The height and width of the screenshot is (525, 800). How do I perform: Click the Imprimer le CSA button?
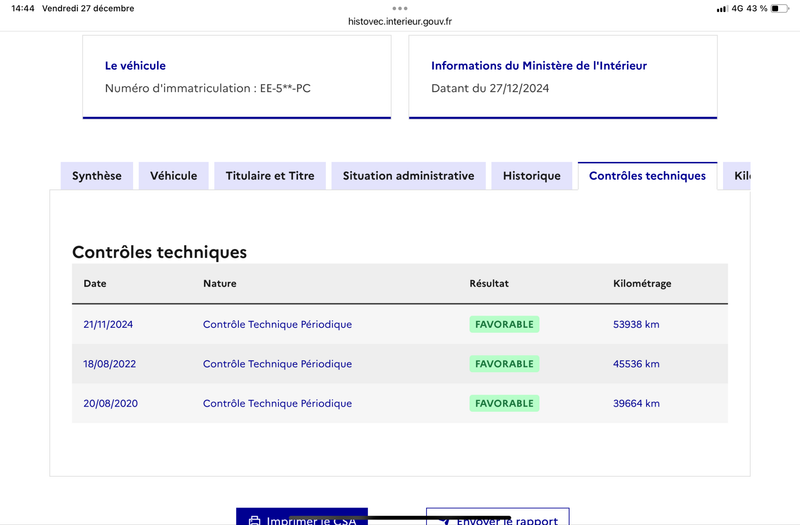tap(302, 516)
